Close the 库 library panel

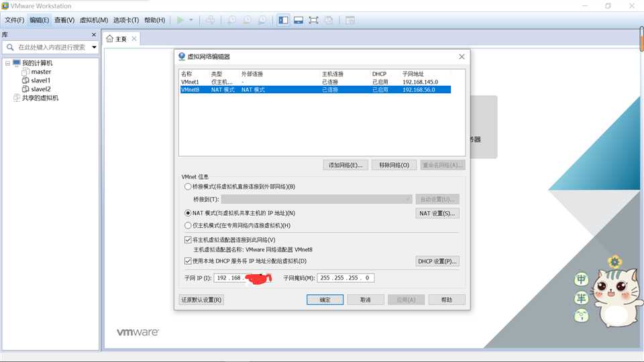tap(94, 35)
